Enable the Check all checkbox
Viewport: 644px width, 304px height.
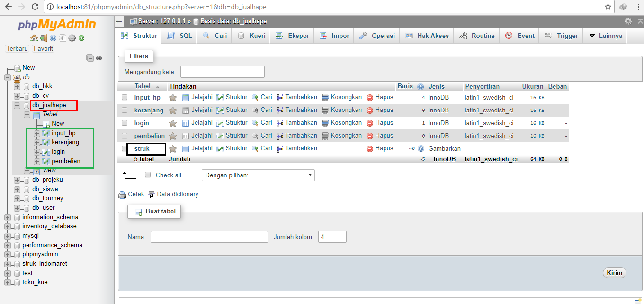pos(148,175)
